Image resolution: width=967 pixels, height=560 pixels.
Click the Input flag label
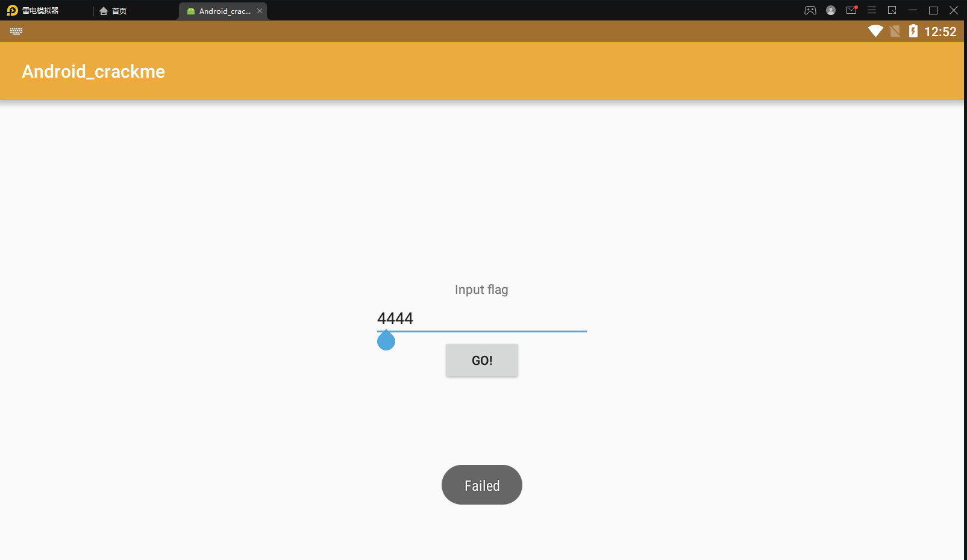481,290
